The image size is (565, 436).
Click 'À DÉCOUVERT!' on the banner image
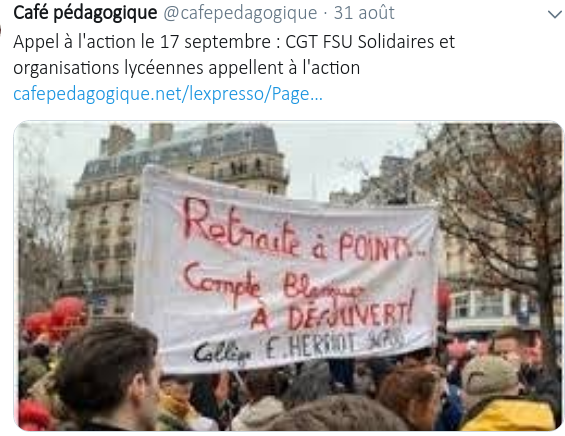(332, 314)
